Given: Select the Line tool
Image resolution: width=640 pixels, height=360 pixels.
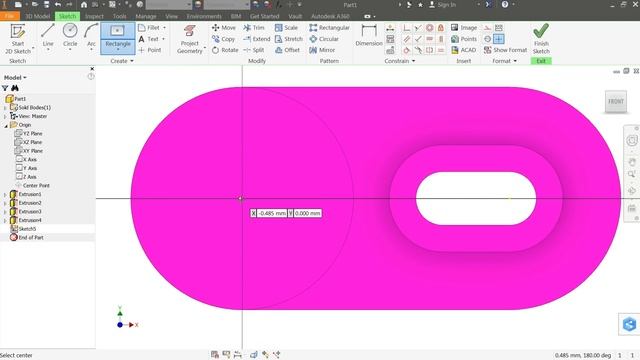Looking at the screenshot, I should coord(48,36).
